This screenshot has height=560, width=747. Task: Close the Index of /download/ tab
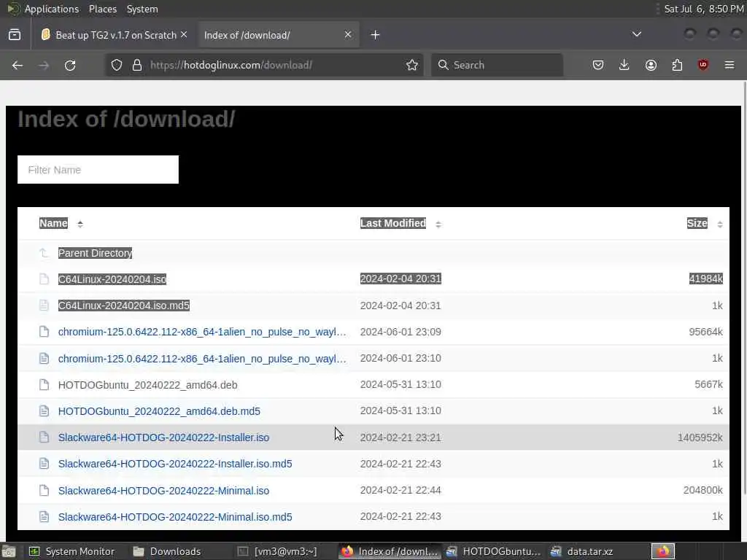coord(348,34)
